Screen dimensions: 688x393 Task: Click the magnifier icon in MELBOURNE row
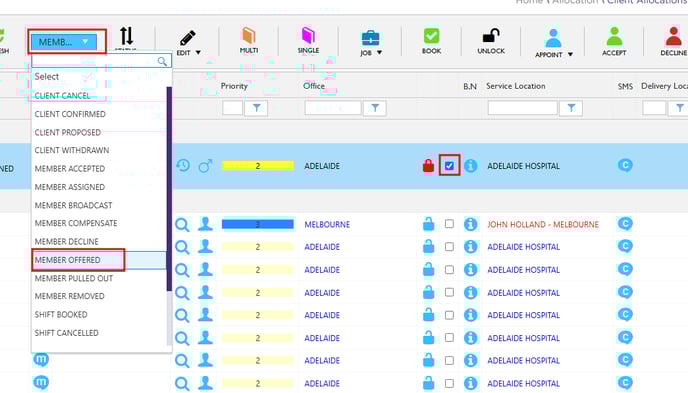pos(182,225)
